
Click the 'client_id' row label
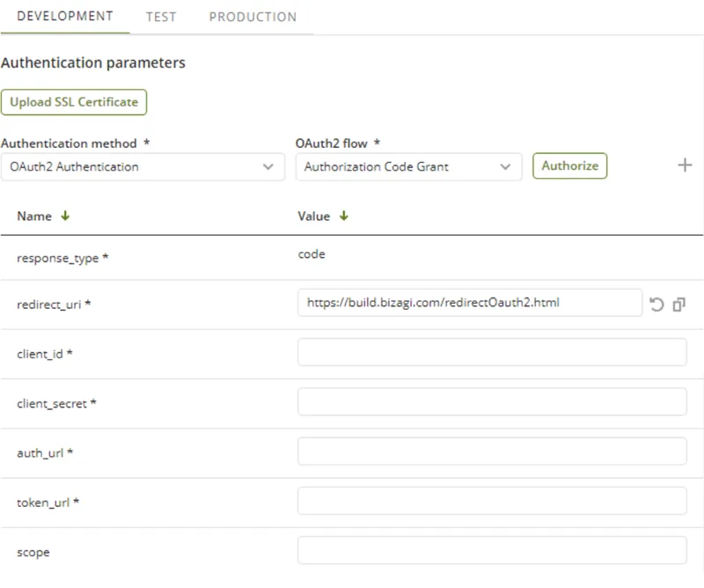(45, 354)
